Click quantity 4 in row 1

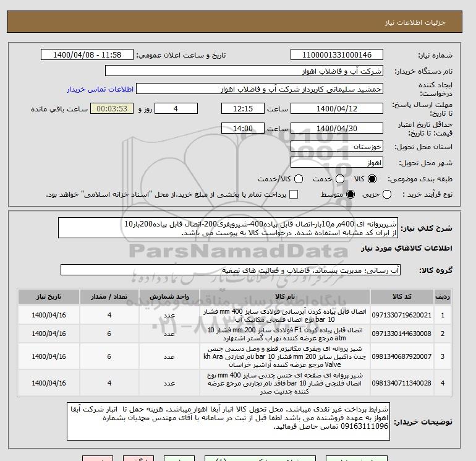tap(109, 315)
